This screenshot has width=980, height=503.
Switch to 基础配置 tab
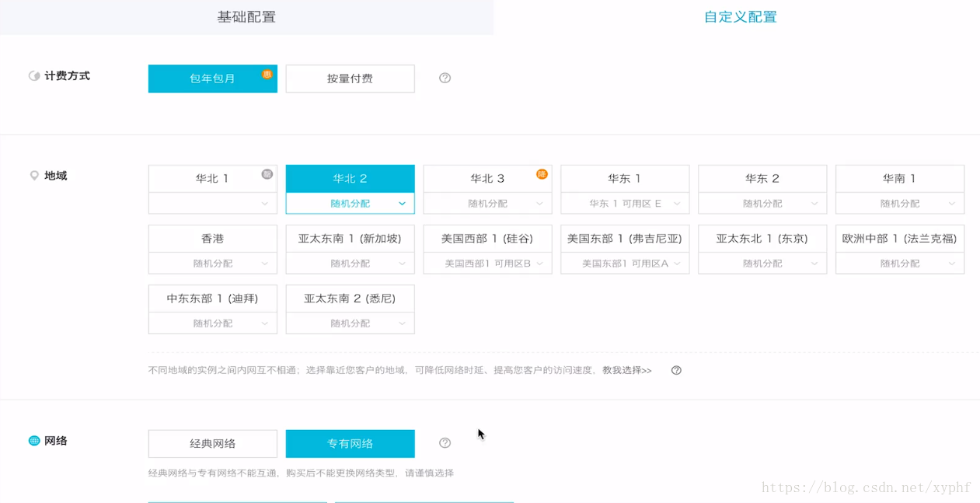(246, 17)
